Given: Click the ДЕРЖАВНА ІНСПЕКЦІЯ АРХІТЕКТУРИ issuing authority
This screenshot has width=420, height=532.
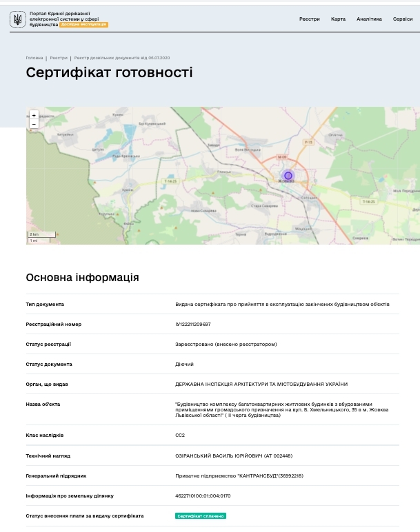Looking at the screenshot, I should pyautogui.click(x=261, y=385).
